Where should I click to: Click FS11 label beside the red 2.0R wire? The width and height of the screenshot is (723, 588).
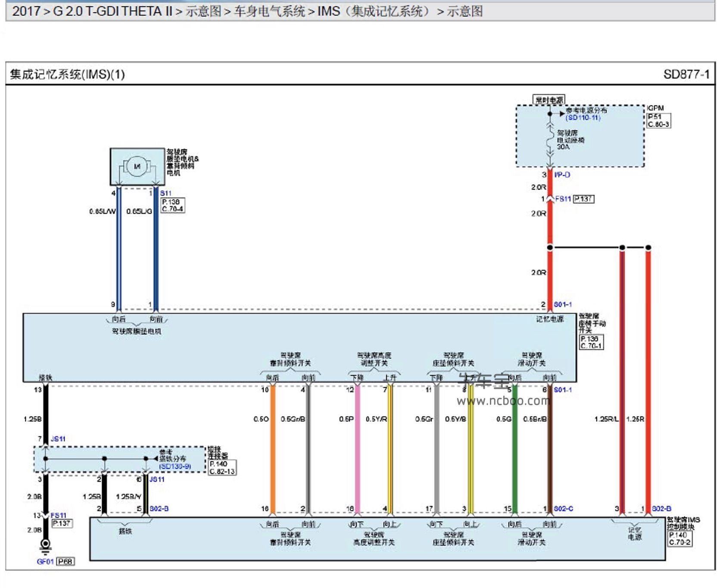(563, 199)
